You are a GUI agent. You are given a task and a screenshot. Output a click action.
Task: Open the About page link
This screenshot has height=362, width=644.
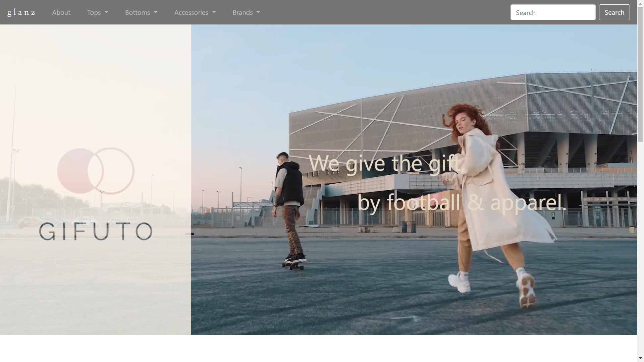(x=61, y=12)
